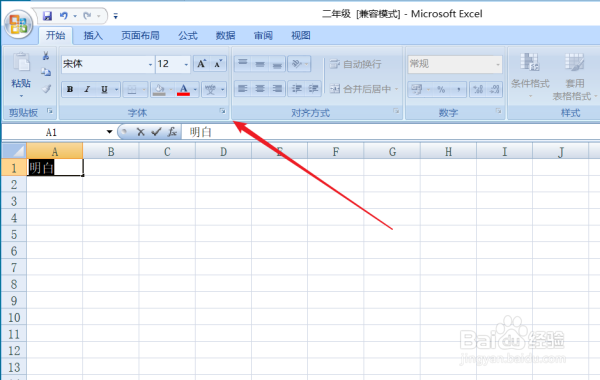
Task: Click the Name Box showing A1
Action: pos(52,132)
